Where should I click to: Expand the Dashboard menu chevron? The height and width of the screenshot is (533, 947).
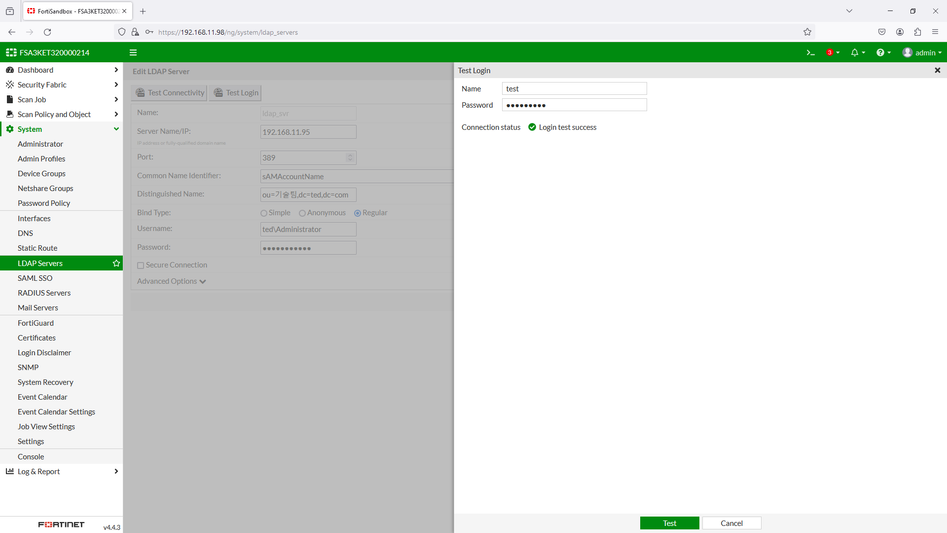116,70
